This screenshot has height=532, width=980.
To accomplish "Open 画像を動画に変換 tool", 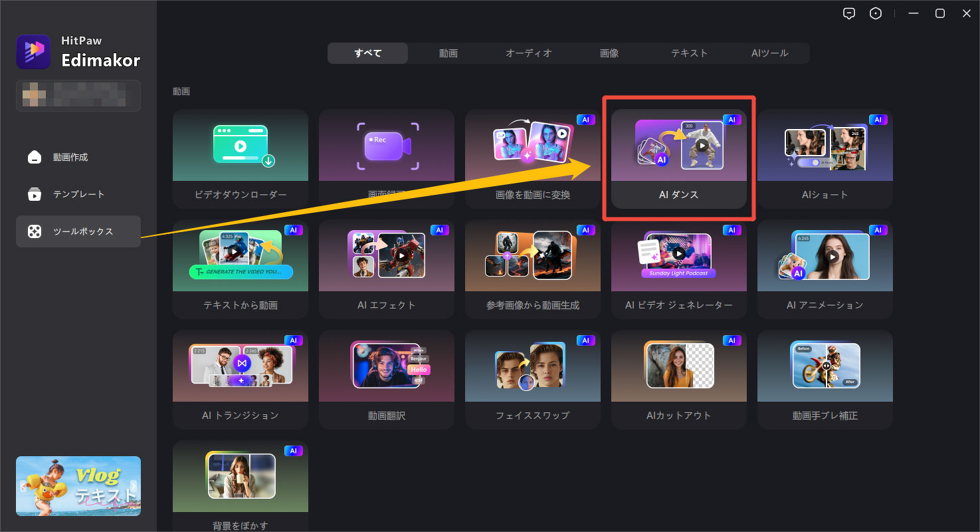I will coord(533,159).
